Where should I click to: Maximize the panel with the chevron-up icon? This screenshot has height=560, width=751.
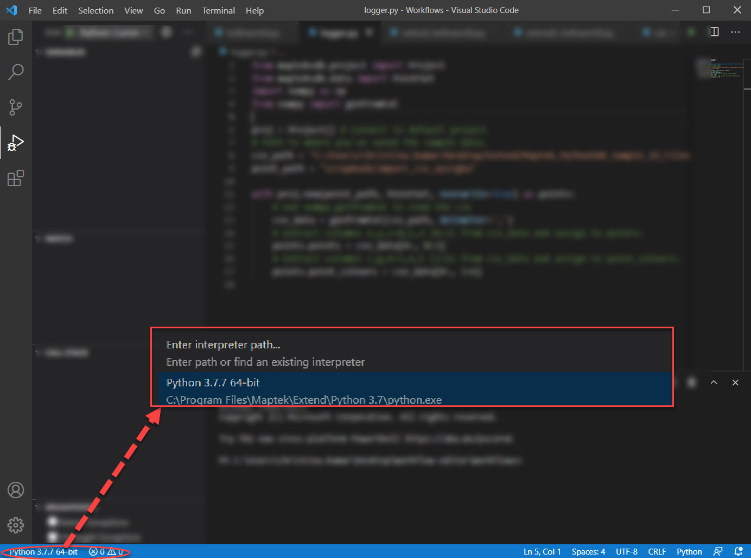pos(714,383)
